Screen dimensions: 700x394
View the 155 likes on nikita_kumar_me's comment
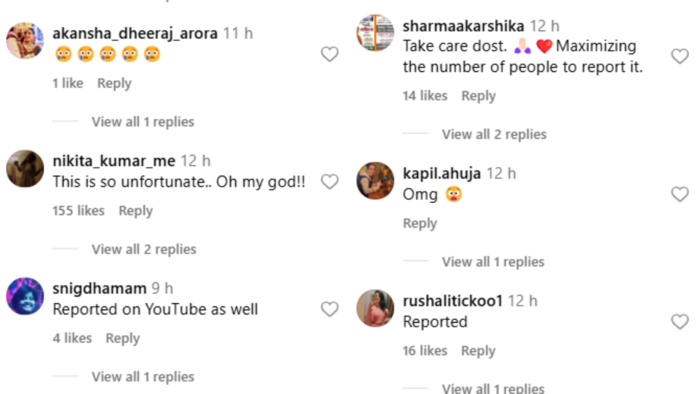point(78,211)
